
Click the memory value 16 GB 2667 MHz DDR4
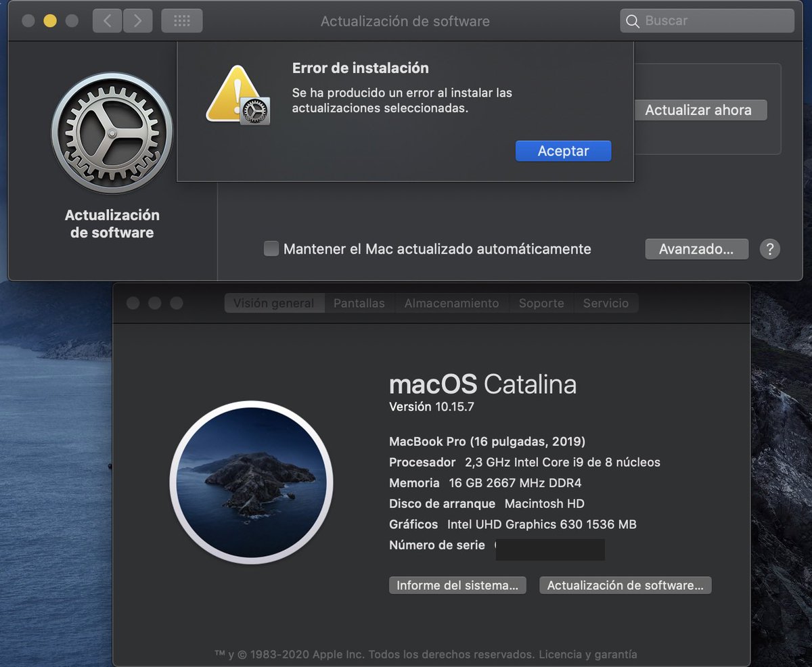pyautogui.click(x=515, y=483)
